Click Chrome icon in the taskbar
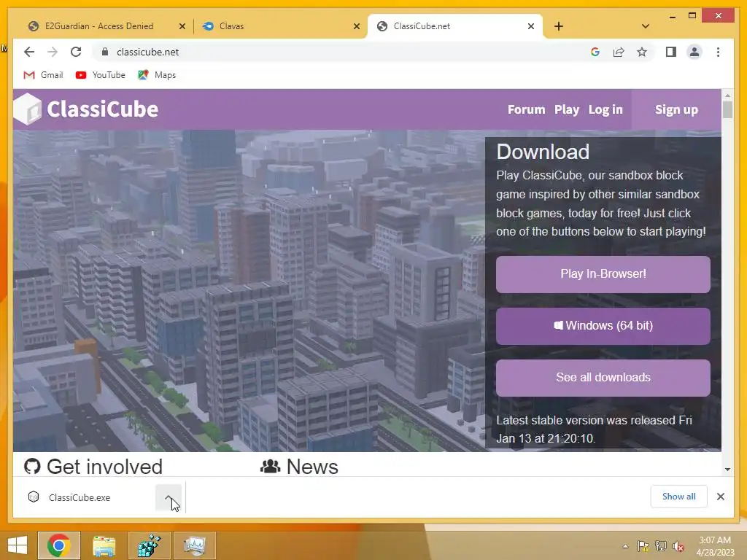This screenshot has height=560, width=747. (59, 545)
